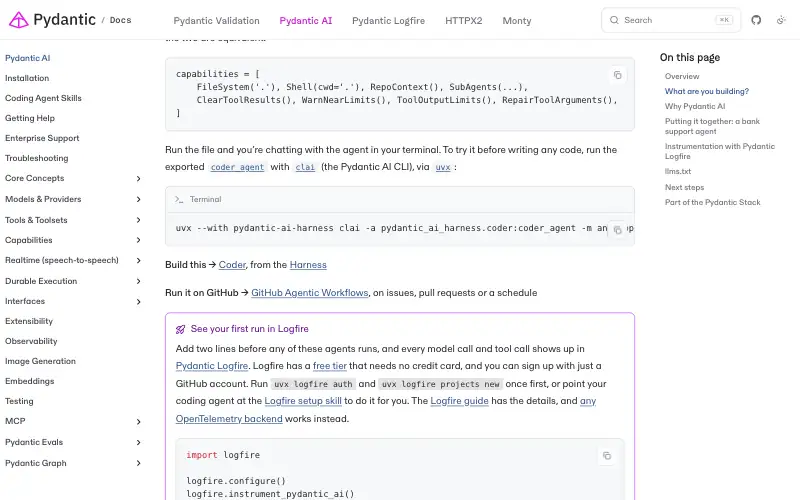Screen dimensions: 800x500
Task: Open the Harness link
Action: [x=308, y=265]
